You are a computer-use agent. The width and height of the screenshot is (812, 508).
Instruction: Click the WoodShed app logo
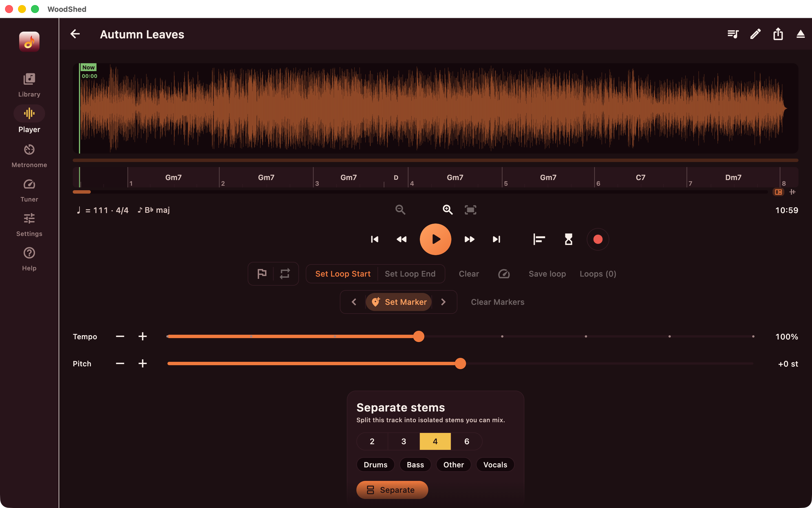click(x=29, y=42)
